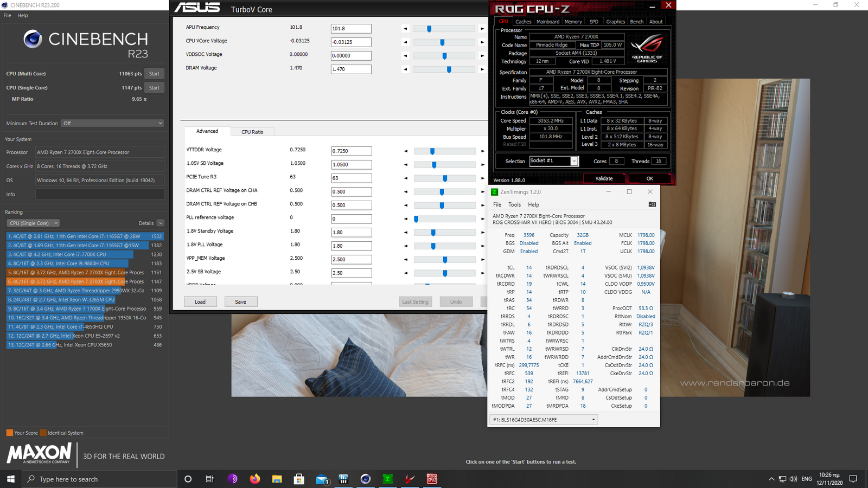Launch Firefox from the taskbar
The width and height of the screenshot is (868, 488).
pyautogui.click(x=254, y=479)
